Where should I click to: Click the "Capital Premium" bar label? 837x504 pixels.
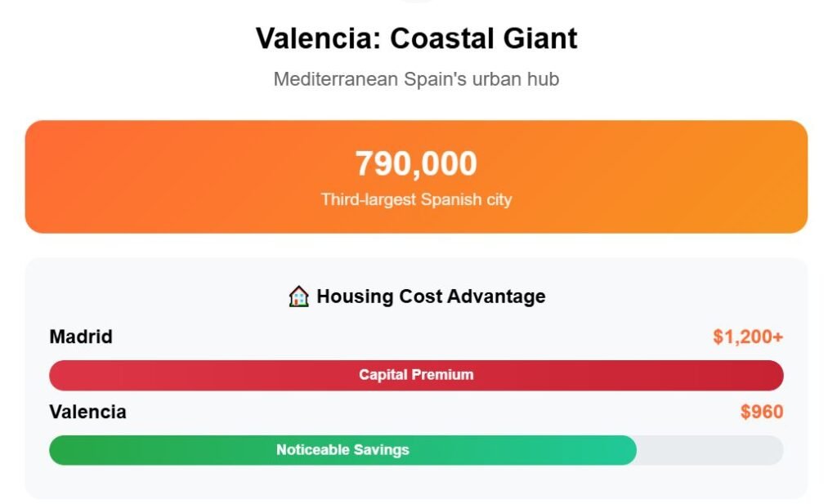[x=416, y=376]
